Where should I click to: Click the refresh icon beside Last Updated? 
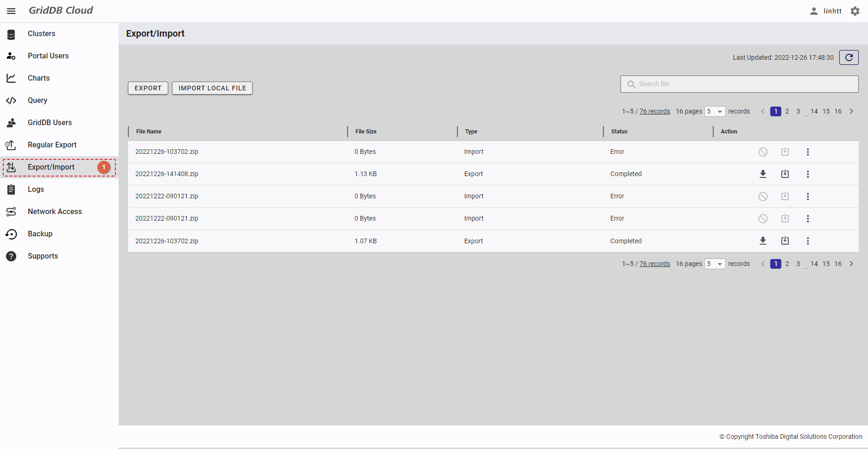coord(849,57)
